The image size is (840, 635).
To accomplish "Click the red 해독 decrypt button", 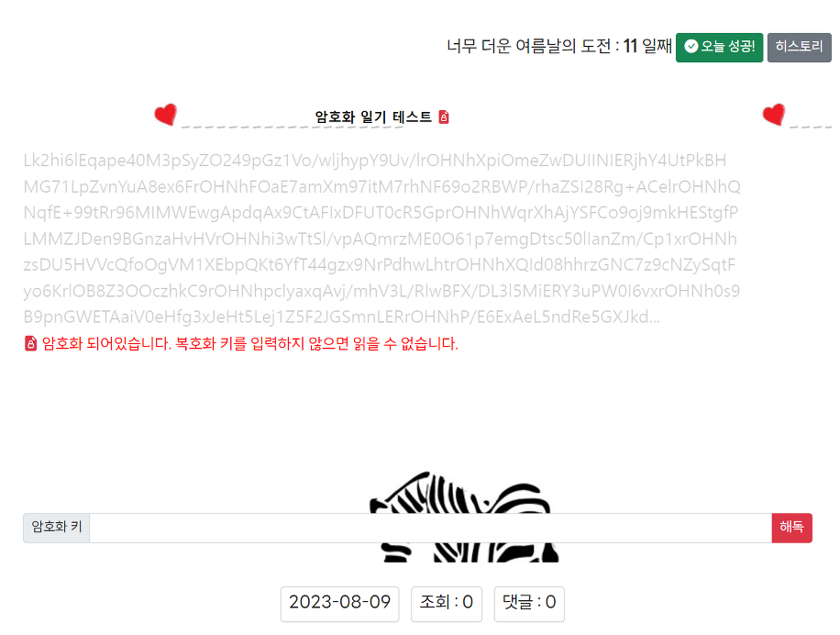I will [791, 528].
